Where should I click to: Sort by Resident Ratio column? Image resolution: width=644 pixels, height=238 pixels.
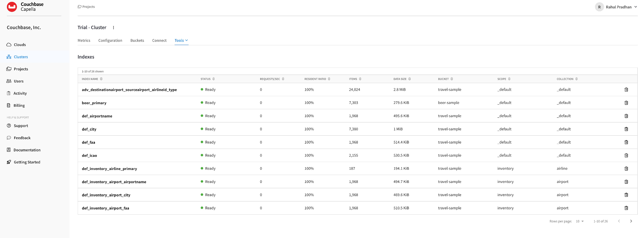tap(329, 79)
